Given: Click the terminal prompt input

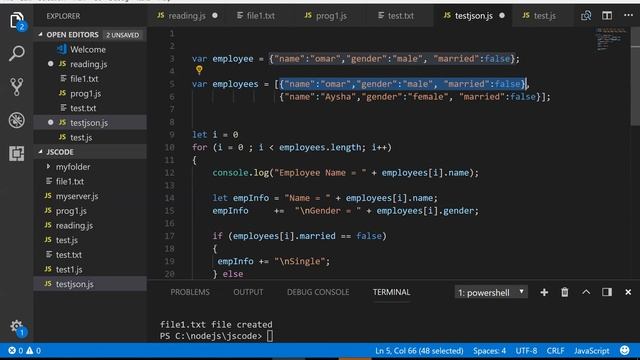Looking at the screenshot, I should pyautogui.click(x=270, y=336).
